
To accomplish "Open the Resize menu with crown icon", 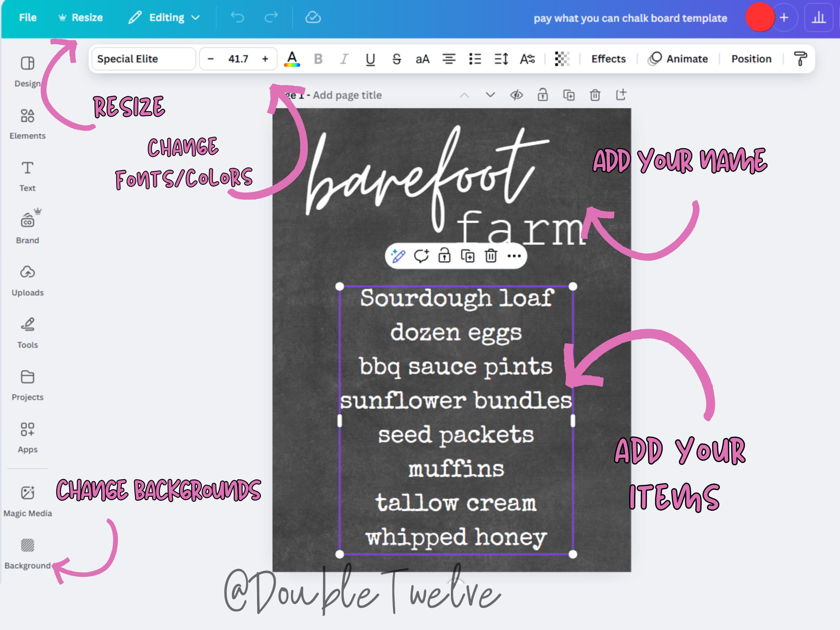I will pyautogui.click(x=81, y=17).
